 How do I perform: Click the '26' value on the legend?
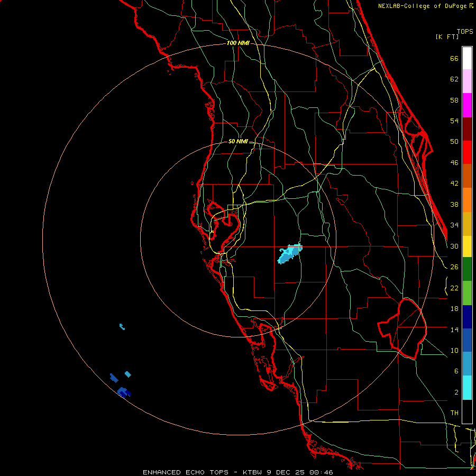454,267
